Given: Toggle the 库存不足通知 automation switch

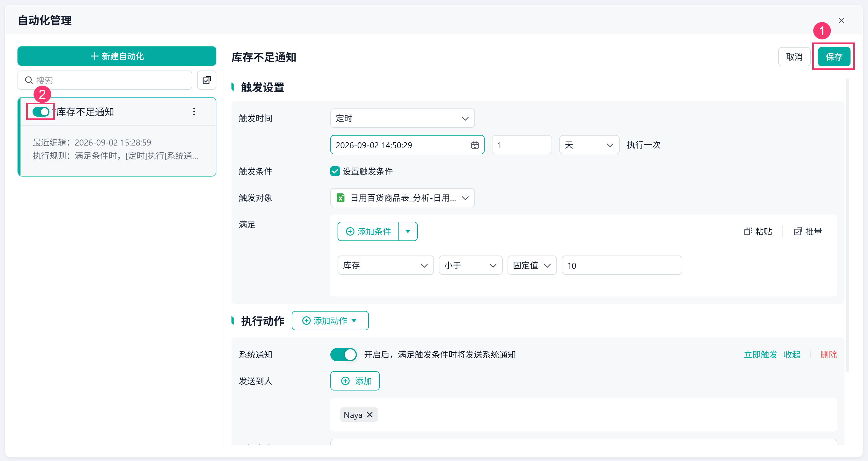Looking at the screenshot, I should click(x=41, y=111).
